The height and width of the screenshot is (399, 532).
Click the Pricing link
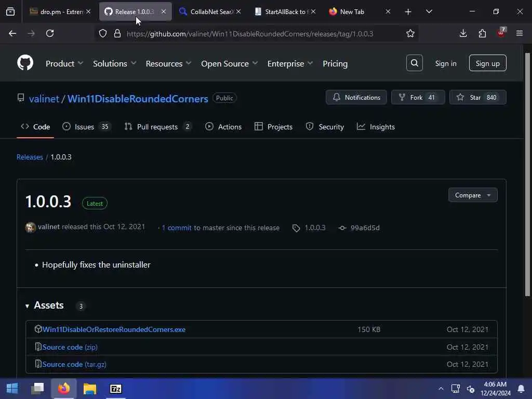(x=335, y=63)
